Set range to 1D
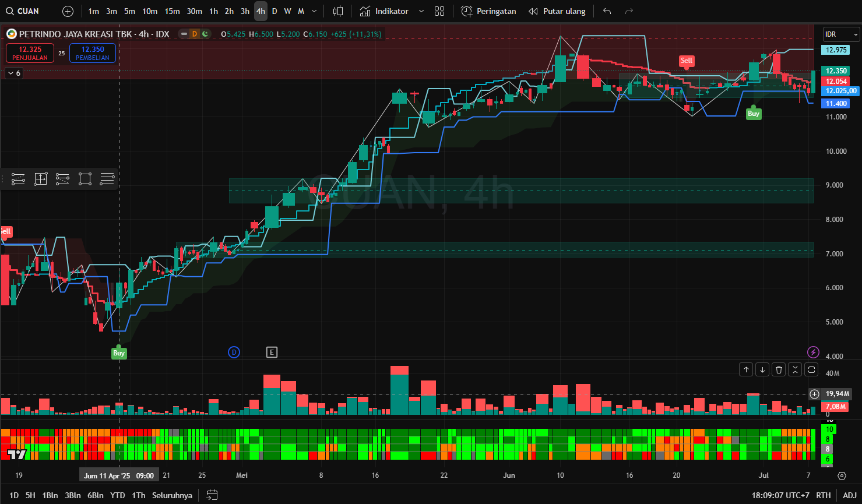Viewport: 862px width, 504px height. pos(14,495)
